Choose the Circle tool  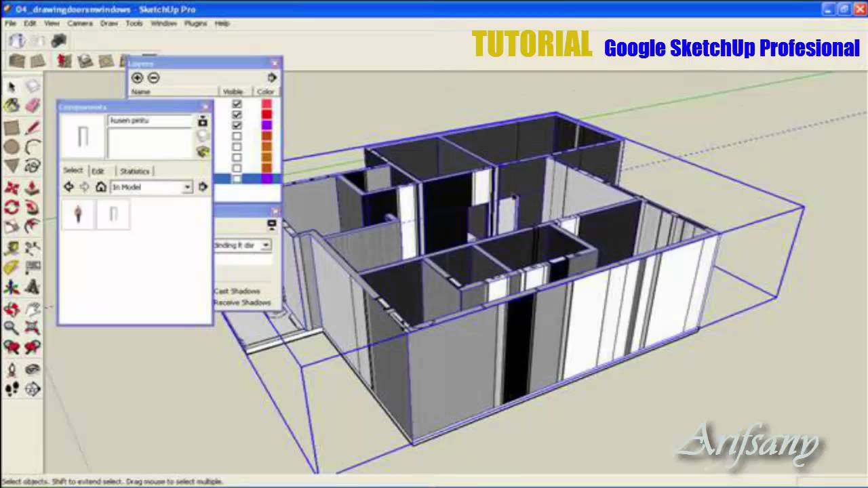12,146
